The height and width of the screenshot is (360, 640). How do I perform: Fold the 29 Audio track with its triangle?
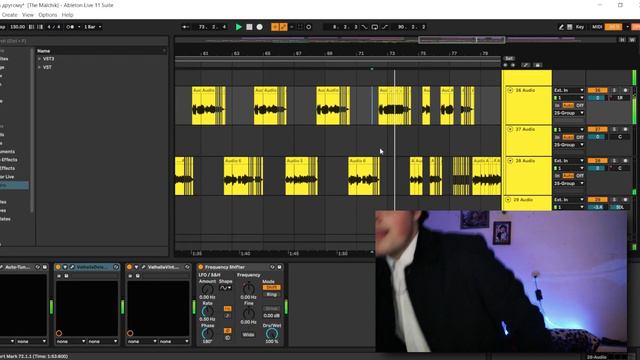click(x=508, y=200)
